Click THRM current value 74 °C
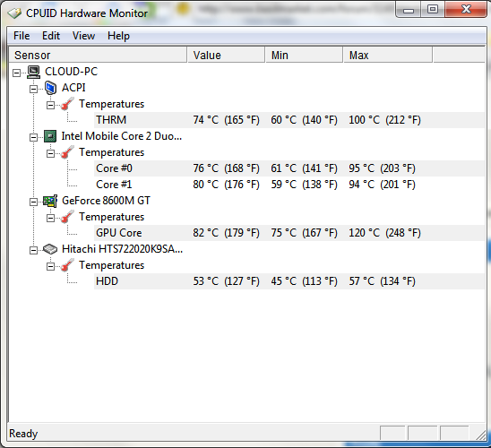 coord(226,120)
